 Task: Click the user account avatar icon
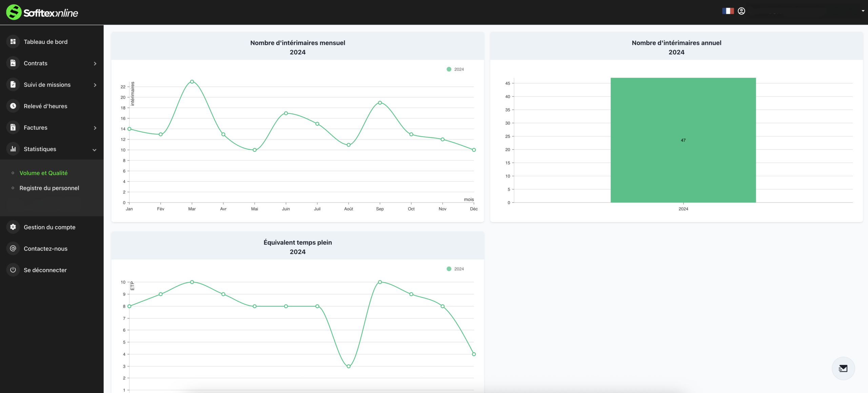point(742,11)
